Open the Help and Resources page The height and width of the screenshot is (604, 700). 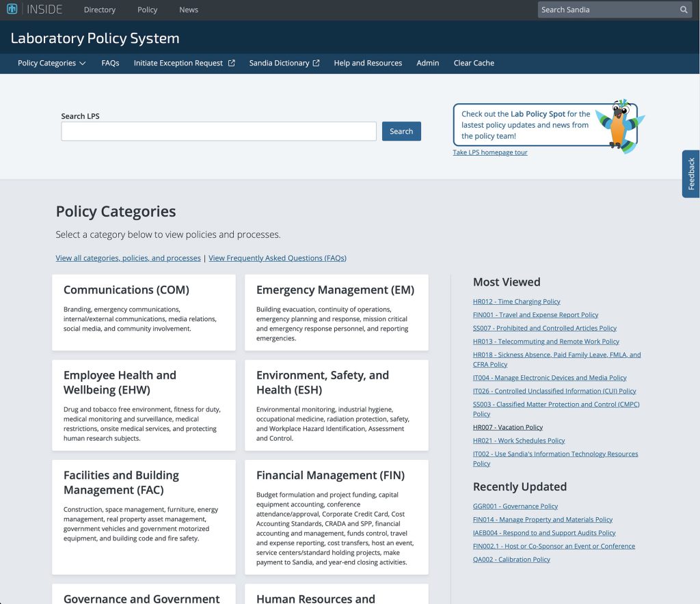click(367, 63)
